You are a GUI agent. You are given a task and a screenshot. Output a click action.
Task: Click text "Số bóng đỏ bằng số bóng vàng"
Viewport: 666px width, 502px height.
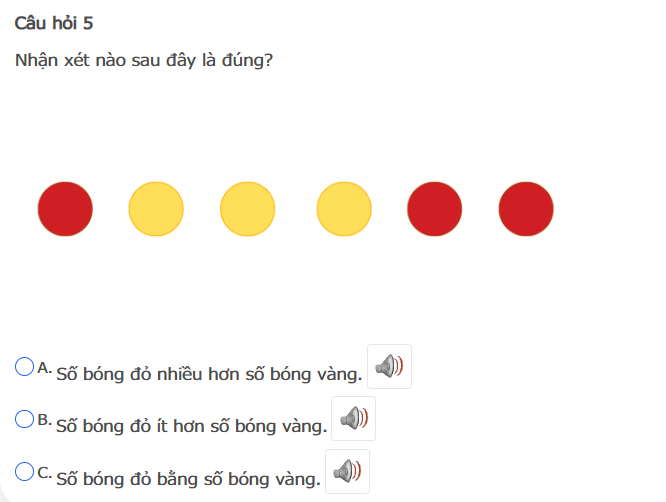(189, 479)
